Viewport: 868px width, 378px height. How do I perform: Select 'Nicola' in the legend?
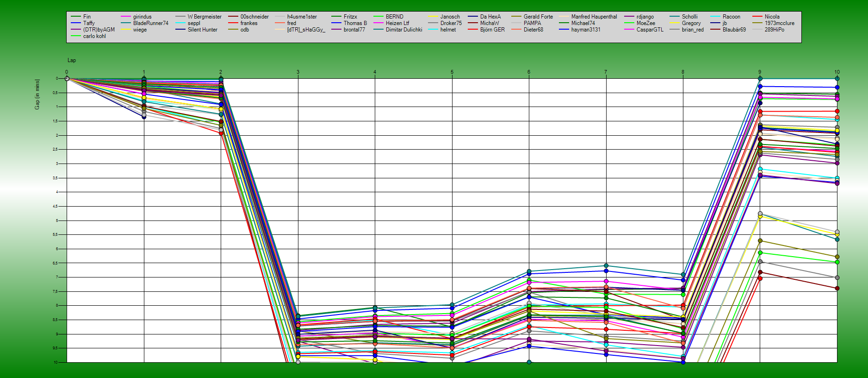pos(772,17)
